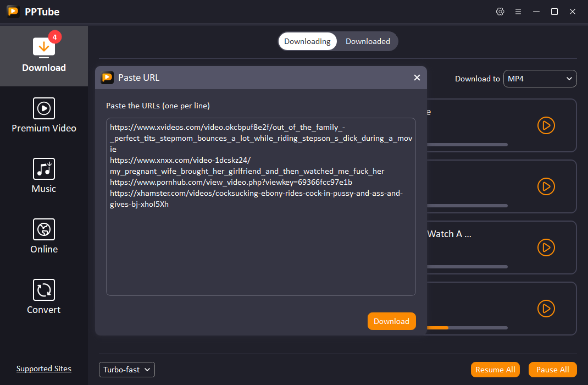Switch to the Downloaded tab

368,41
